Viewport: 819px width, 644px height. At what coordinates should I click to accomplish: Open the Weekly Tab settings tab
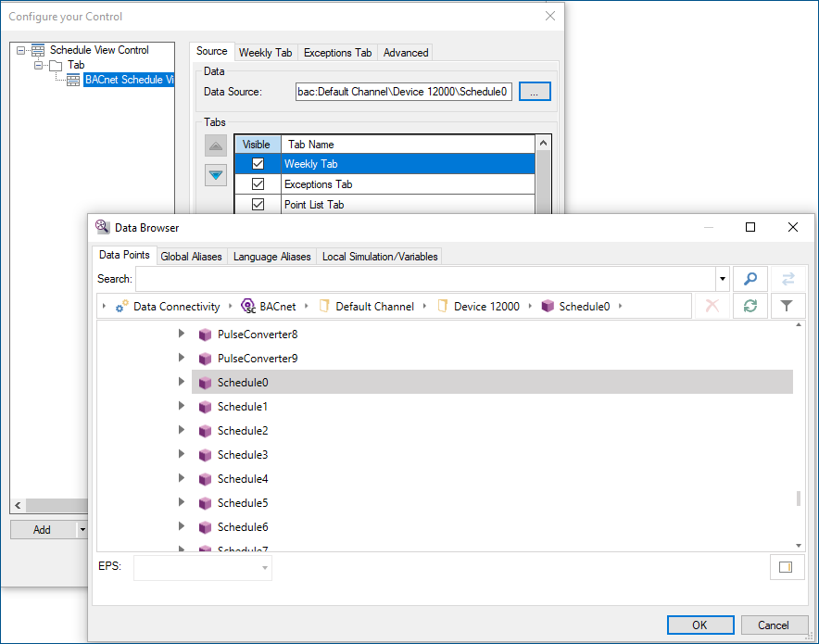[265, 53]
